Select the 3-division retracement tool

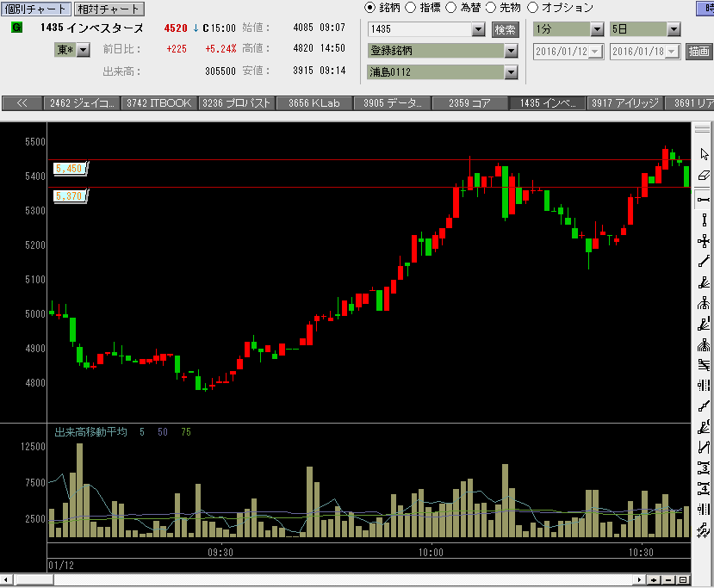coord(704,467)
